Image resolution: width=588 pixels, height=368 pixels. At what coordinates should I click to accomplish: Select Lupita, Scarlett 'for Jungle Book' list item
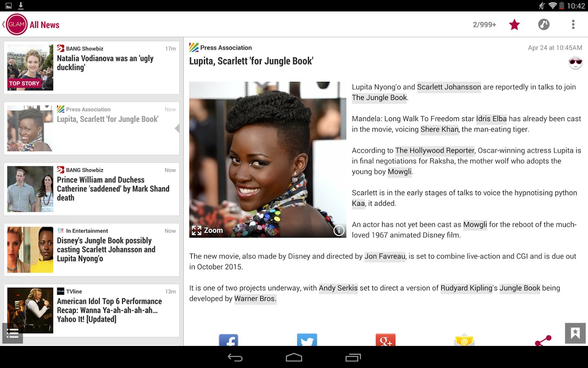(92, 128)
